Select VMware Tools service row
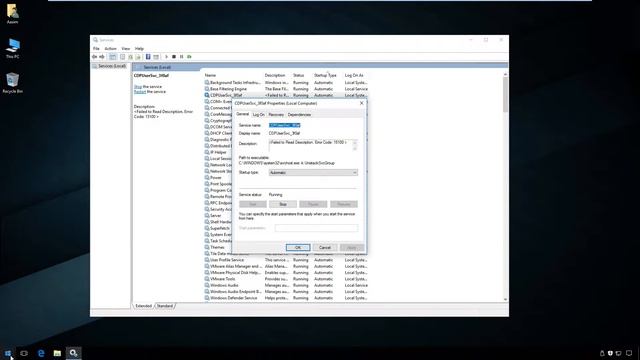Viewport: 640px width, 360px height. pyautogui.click(x=286, y=279)
